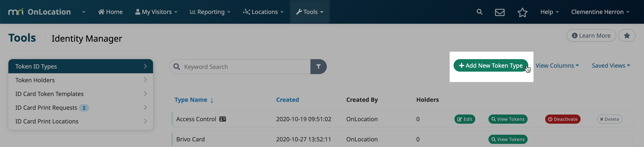Open the View Columns dropdown
This screenshot has width=644, height=147.
coord(557,65)
